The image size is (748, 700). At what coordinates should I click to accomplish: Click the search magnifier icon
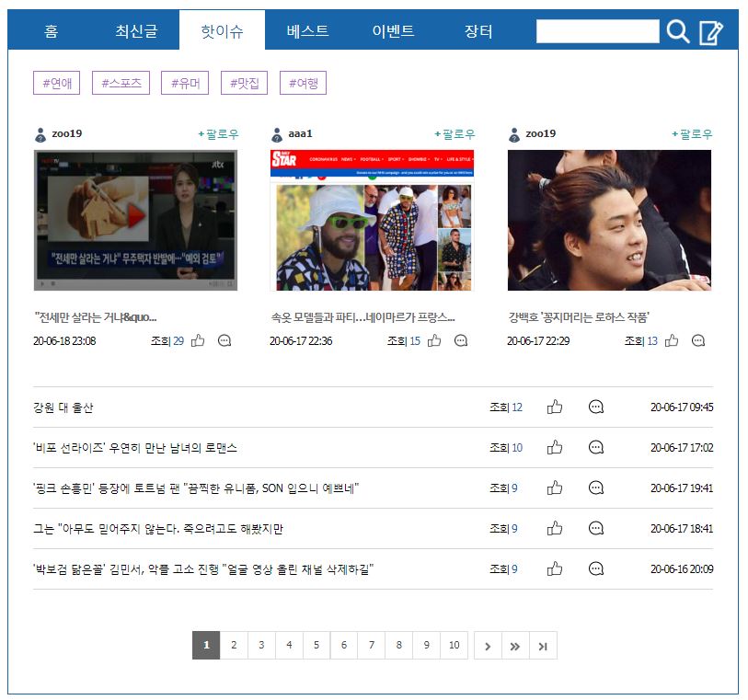click(678, 32)
